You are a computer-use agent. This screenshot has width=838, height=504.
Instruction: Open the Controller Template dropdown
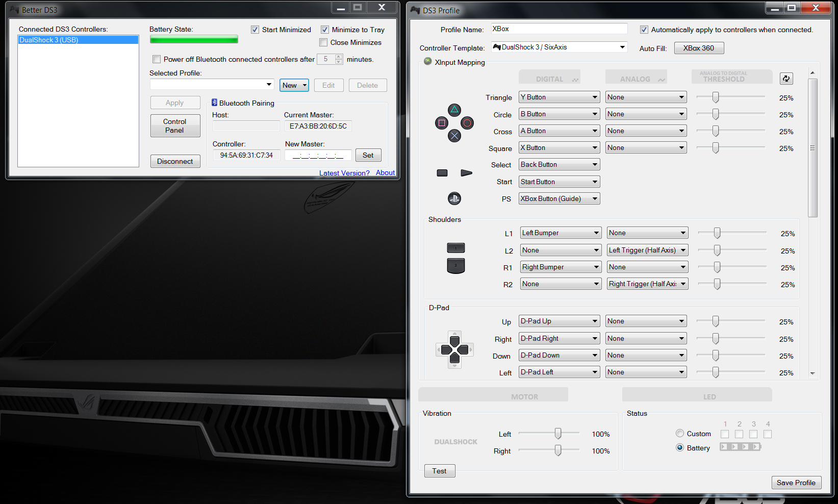pos(559,47)
